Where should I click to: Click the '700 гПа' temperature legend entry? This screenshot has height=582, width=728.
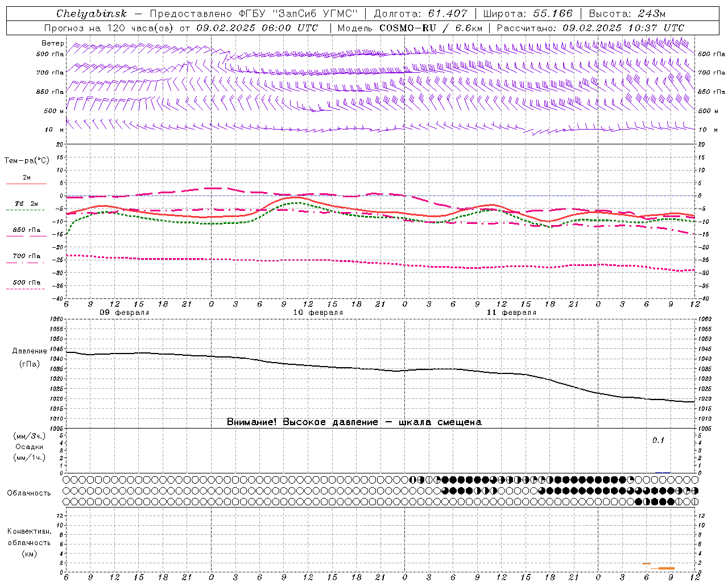tap(26, 256)
